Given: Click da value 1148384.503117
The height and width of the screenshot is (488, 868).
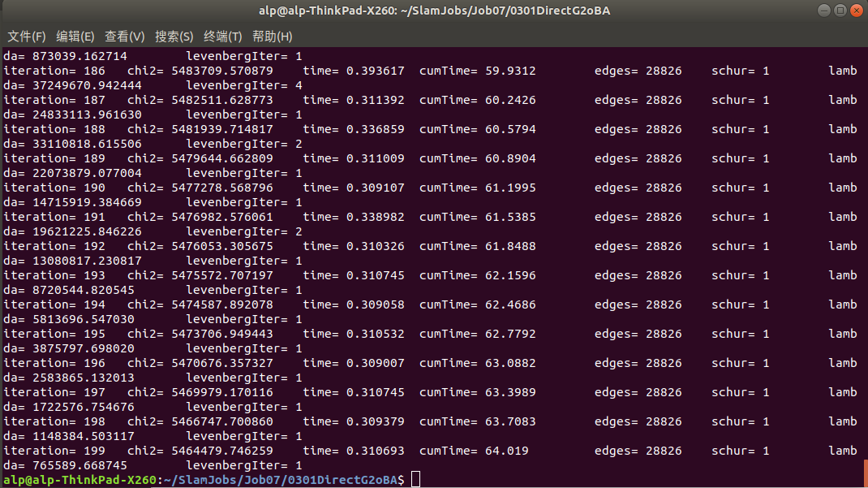Looking at the screenshot, I should tap(83, 437).
